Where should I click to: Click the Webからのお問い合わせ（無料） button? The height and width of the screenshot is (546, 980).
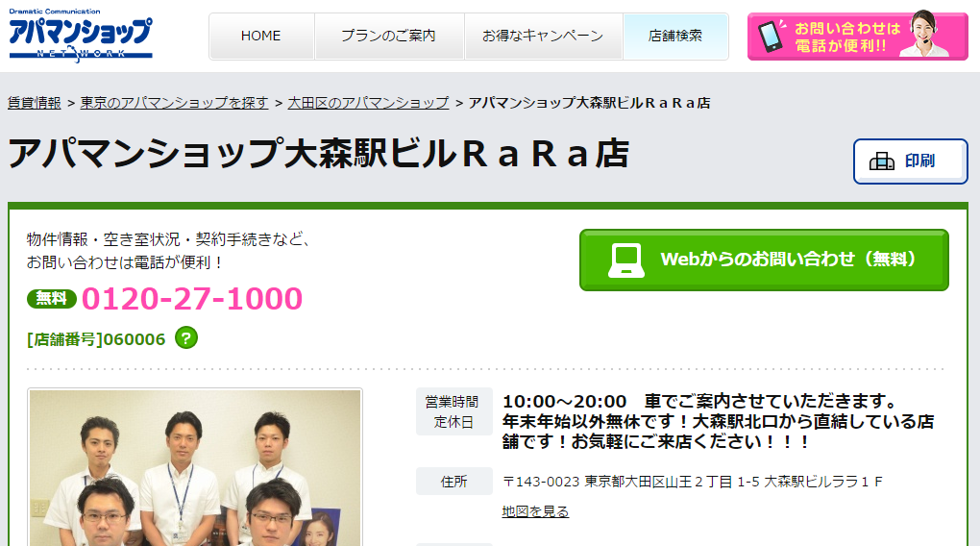click(x=764, y=261)
